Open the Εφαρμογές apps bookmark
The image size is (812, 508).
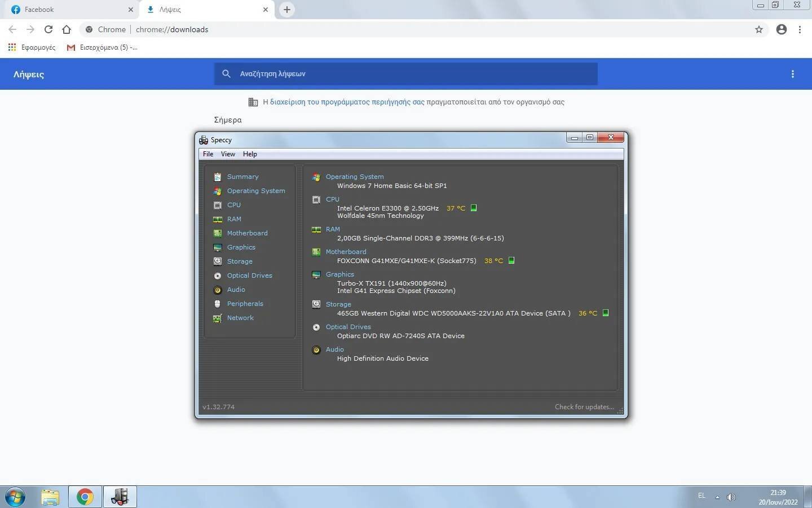click(x=32, y=47)
